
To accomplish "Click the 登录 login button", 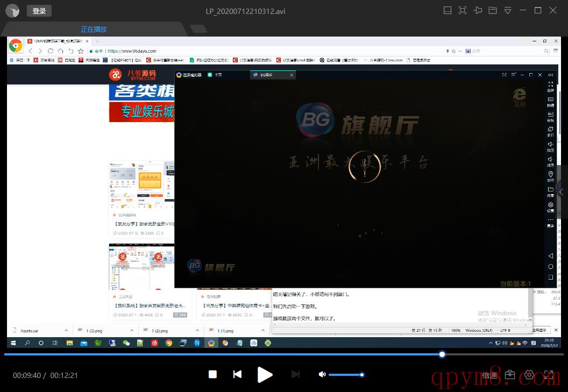I will (x=39, y=11).
